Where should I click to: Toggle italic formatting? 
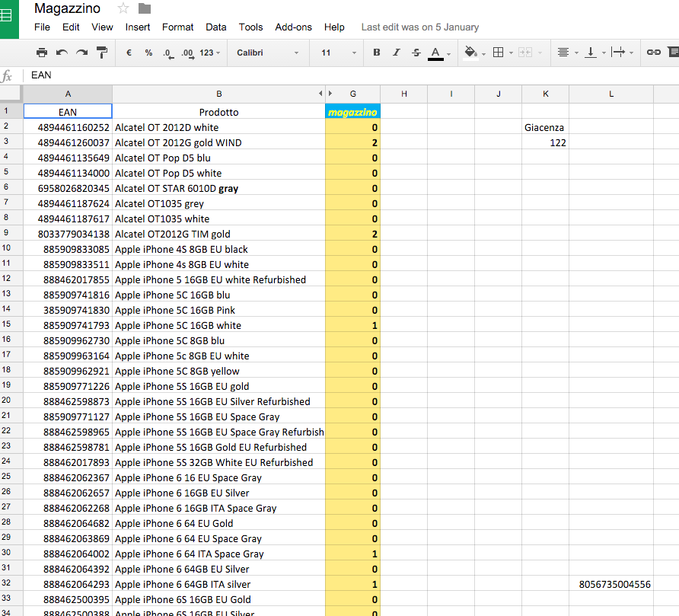pos(397,53)
